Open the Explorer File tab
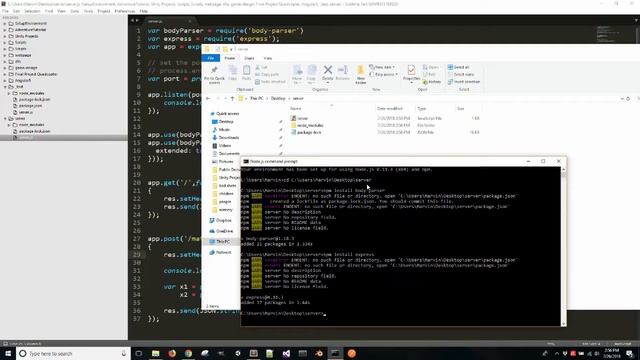Image resolution: width=640 pixels, height=360 pixels. (211, 58)
